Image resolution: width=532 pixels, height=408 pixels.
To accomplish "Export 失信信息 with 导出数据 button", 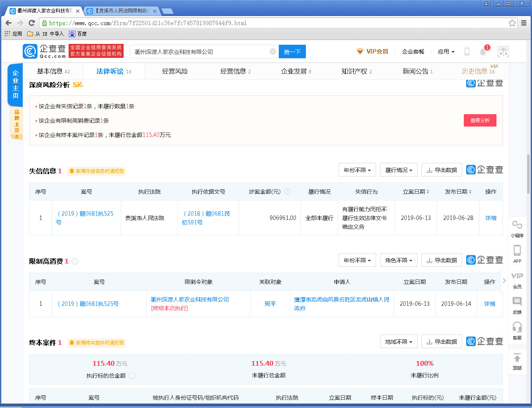I will [441, 170].
